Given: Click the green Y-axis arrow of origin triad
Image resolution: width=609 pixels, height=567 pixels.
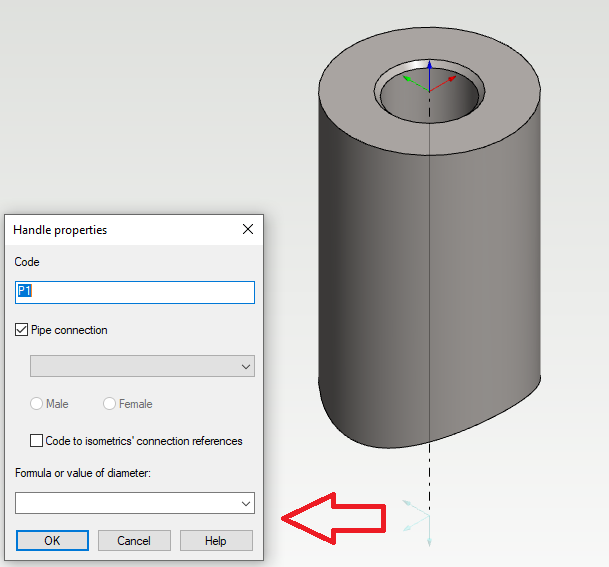Looking at the screenshot, I should [x=410, y=79].
